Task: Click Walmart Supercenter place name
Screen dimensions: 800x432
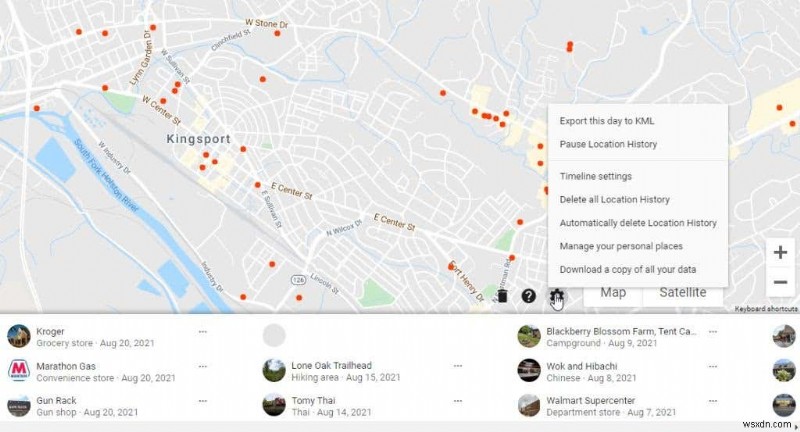Action: point(590,401)
